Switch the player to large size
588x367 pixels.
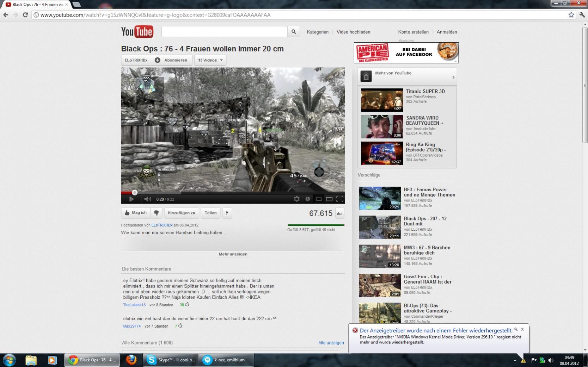point(329,199)
